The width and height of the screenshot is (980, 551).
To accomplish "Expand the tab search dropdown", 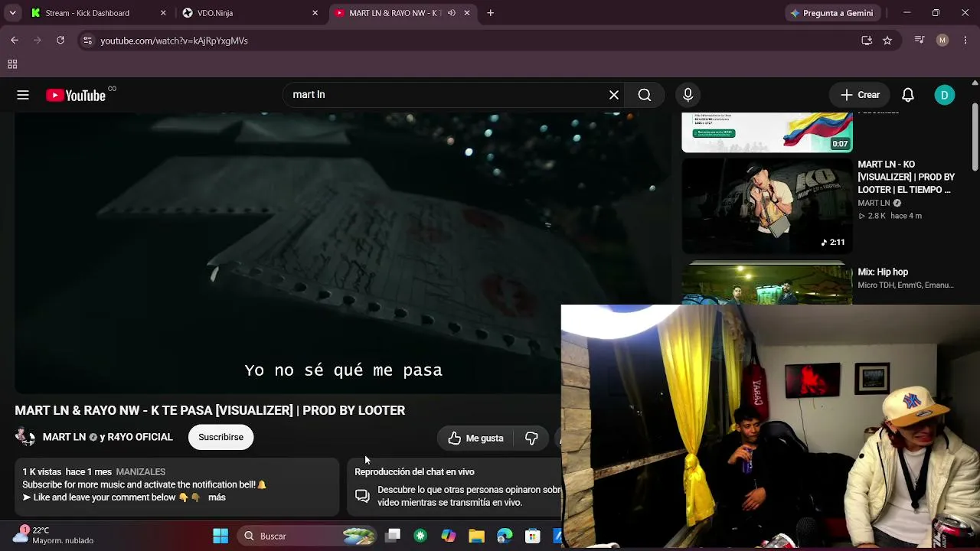I will (x=12, y=13).
